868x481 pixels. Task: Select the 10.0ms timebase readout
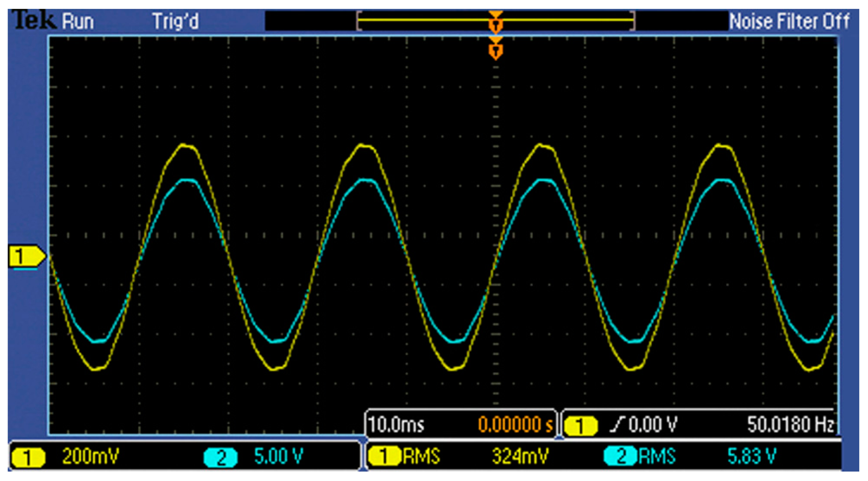click(397, 425)
